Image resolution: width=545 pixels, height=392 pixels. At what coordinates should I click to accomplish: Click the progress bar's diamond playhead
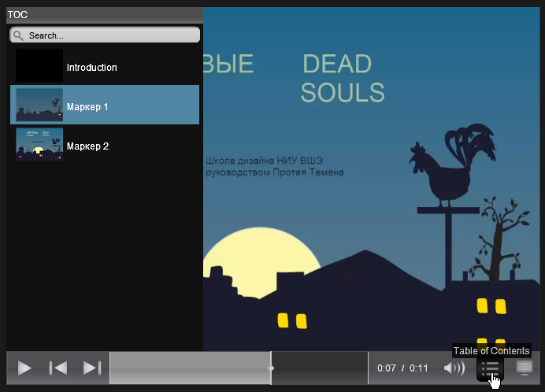tap(271, 368)
